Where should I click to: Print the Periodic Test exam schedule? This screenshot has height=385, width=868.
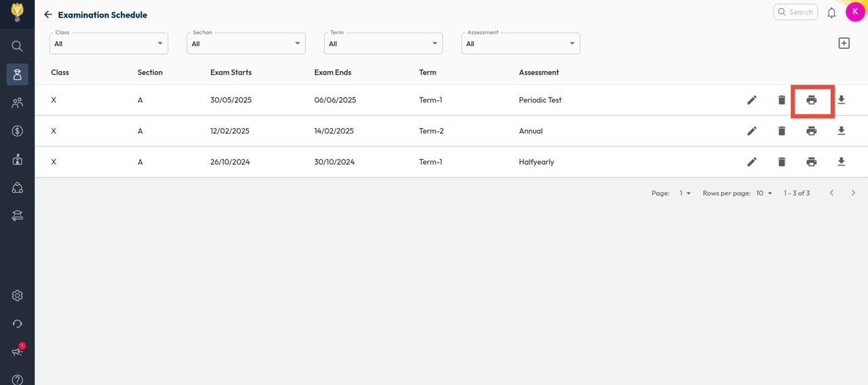[x=811, y=100]
